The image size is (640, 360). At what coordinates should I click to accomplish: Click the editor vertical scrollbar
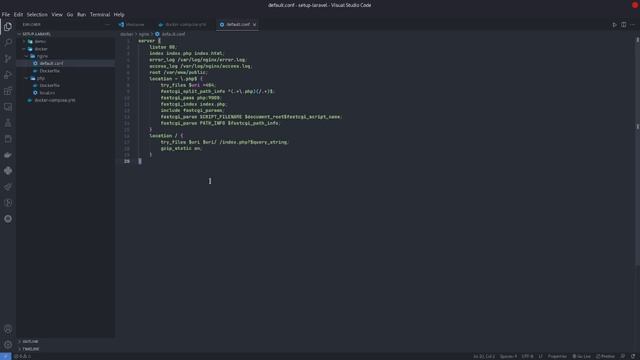pos(637,151)
